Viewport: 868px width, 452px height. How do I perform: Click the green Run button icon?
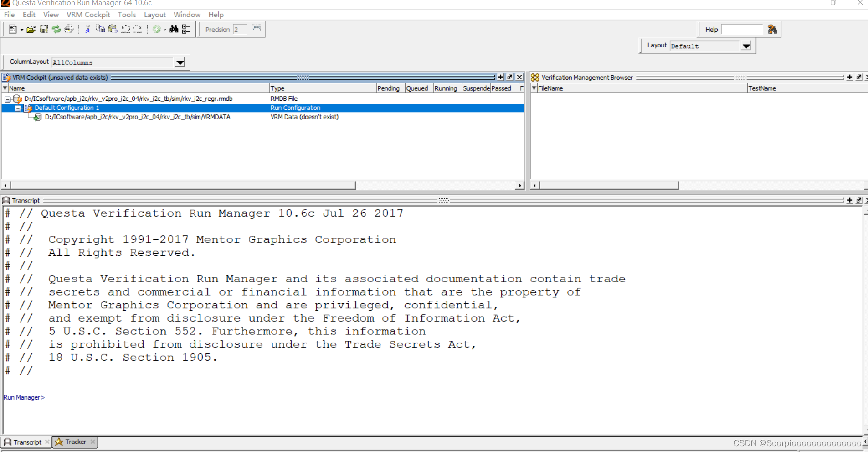click(157, 30)
